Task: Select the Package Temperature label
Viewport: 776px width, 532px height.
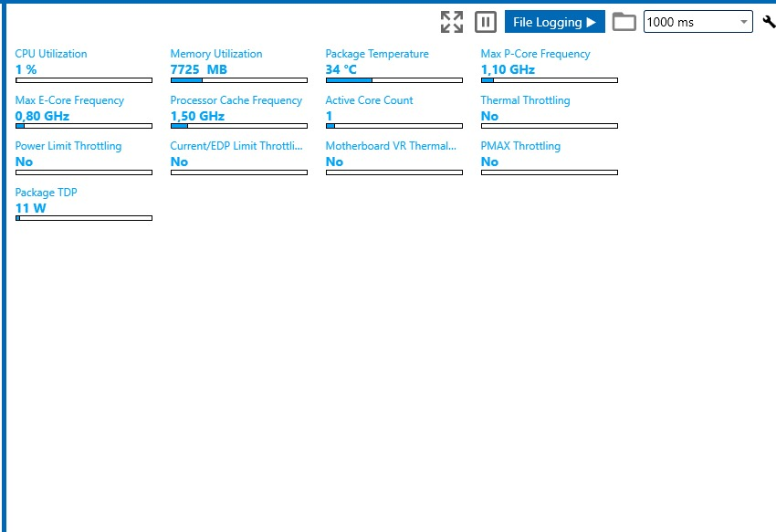Action: click(377, 54)
